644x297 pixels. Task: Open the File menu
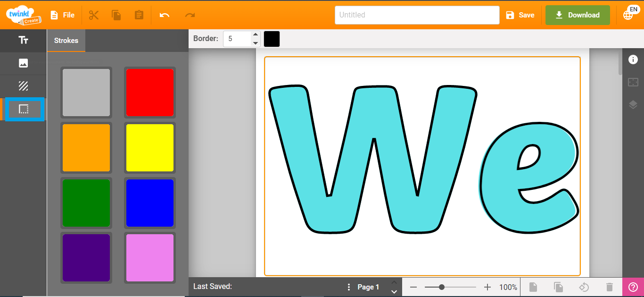pyautogui.click(x=62, y=15)
